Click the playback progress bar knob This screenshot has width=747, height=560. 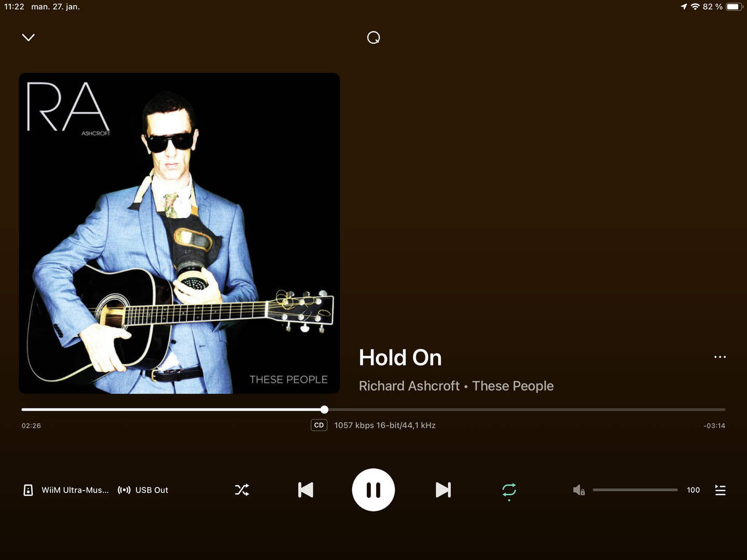point(324,410)
